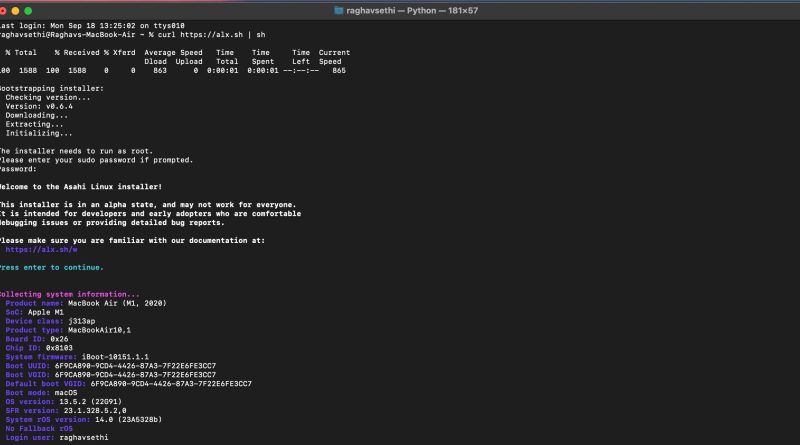The height and width of the screenshot is (445, 800).
Task: Click the 'Collecting system information...' heading
Action: 69,294
